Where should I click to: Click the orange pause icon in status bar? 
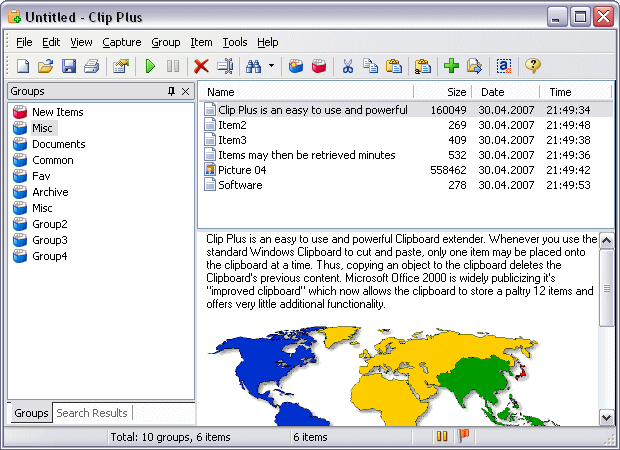(442, 437)
